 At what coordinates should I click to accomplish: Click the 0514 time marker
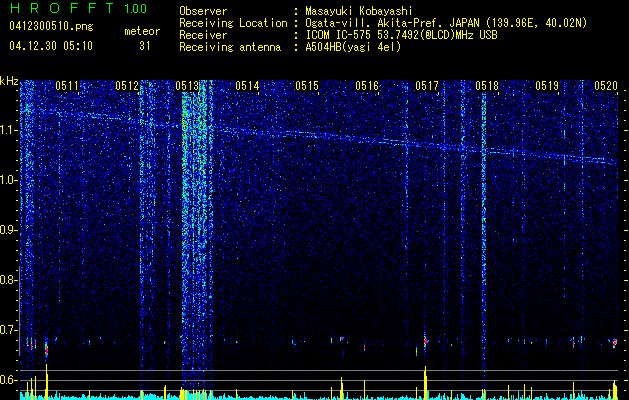[x=247, y=86]
